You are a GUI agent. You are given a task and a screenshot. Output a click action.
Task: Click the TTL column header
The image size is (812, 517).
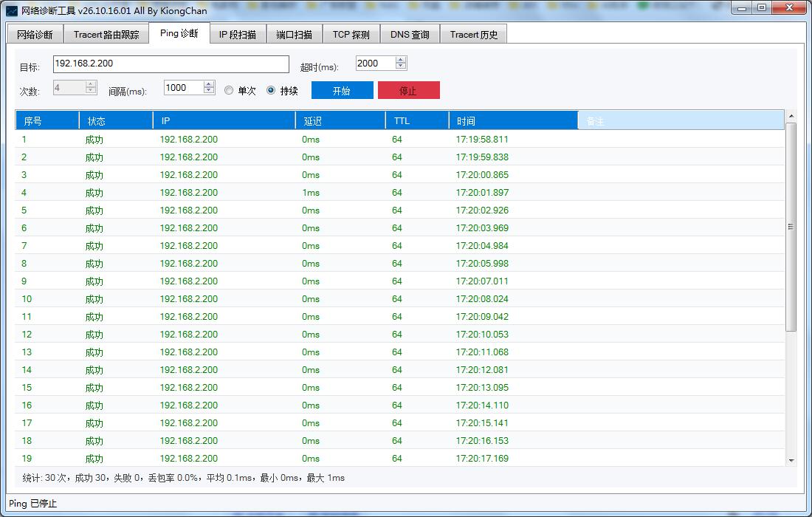pyautogui.click(x=417, y=120)
